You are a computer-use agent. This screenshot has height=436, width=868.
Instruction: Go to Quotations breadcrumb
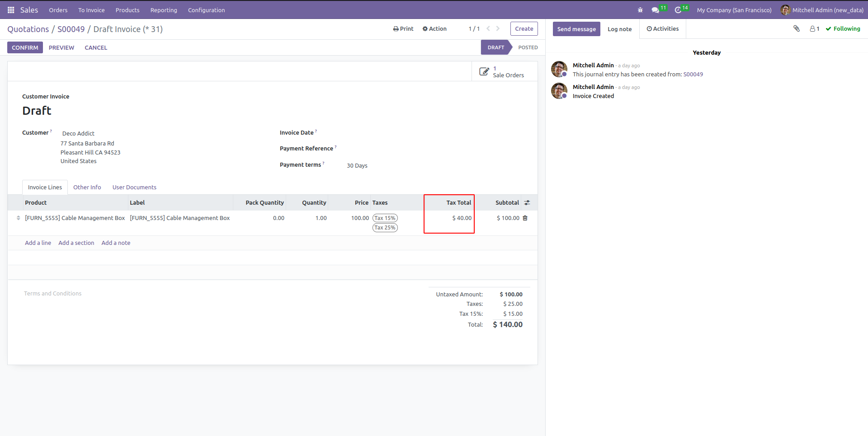[28, 29]
